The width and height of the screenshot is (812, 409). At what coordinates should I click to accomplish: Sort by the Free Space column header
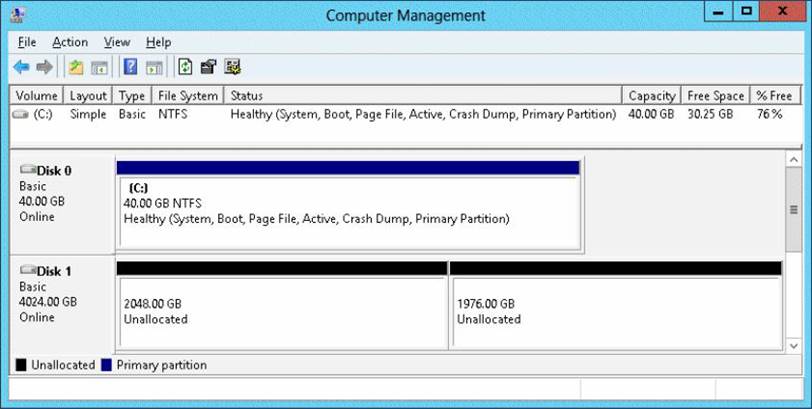[x=715, y=96]
